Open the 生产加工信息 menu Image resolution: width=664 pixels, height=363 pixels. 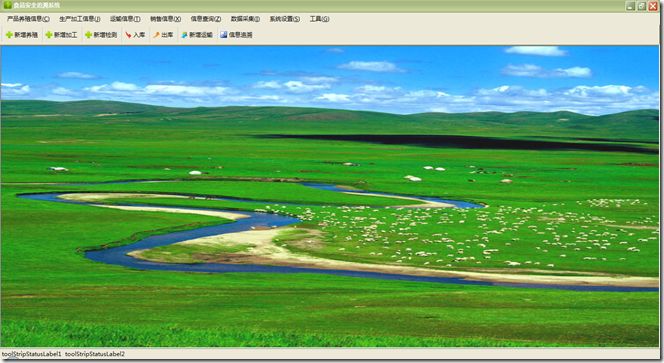[80, 19]
